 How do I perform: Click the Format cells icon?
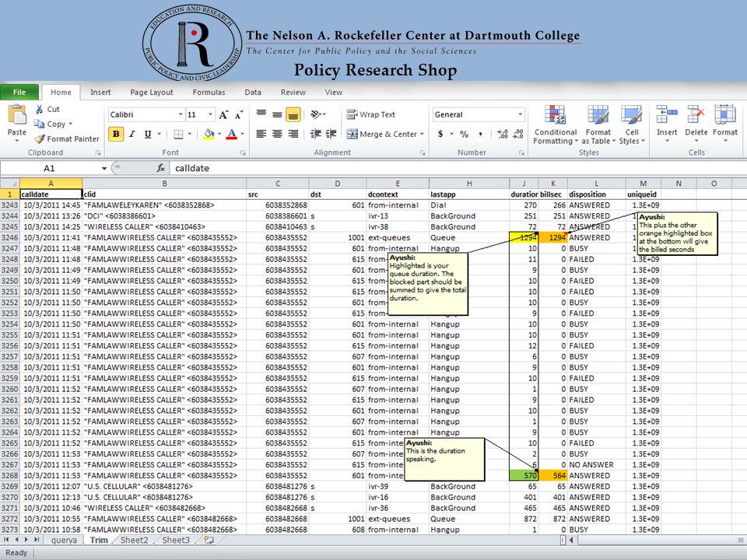pyautogui.click(x=725, y=114)
